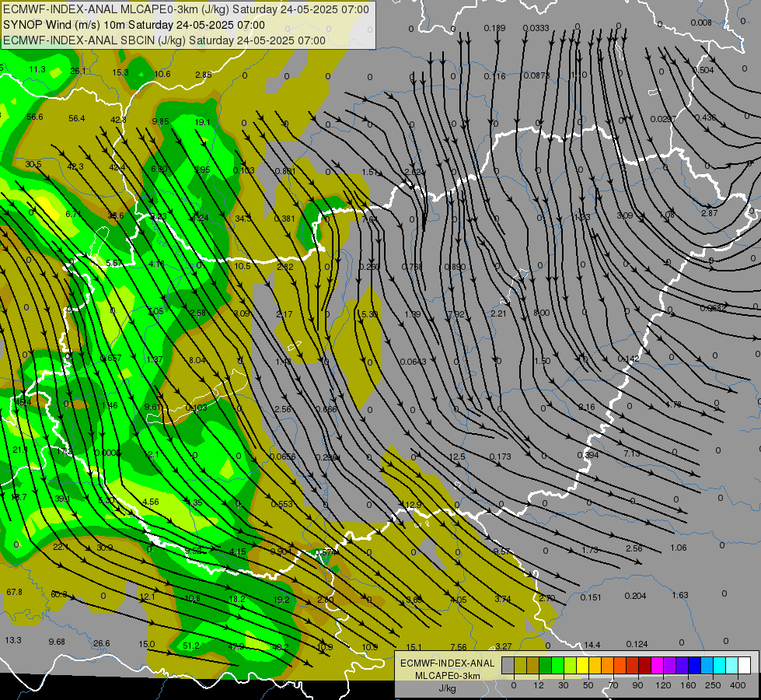Select the grid value '0.204'

(x=635, y=596)
